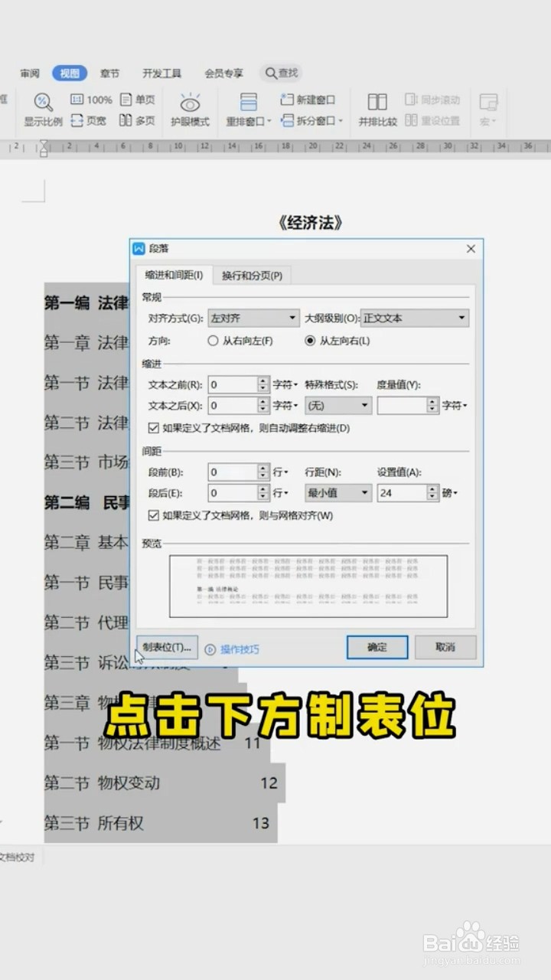Open 特殊格式 special format dropdown
The height and width of the screenshot is (980, 551).
[338, 405]
